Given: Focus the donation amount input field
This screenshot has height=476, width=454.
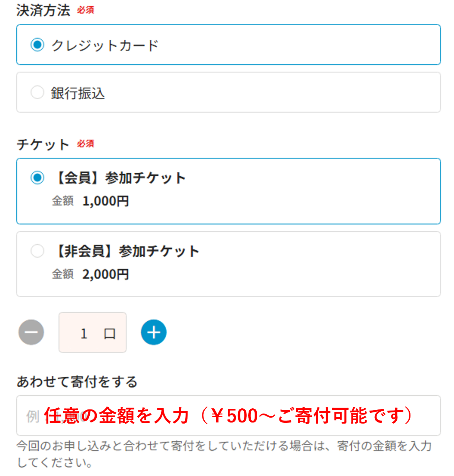Looking at the screenshot, I should [228, 415].
